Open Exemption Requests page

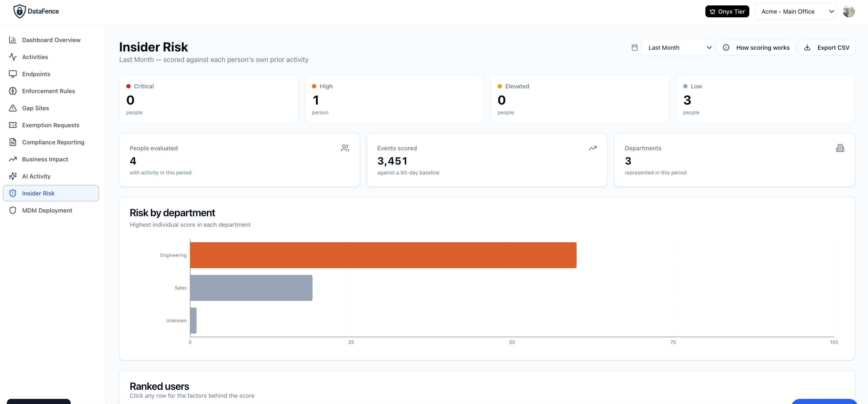51,125
